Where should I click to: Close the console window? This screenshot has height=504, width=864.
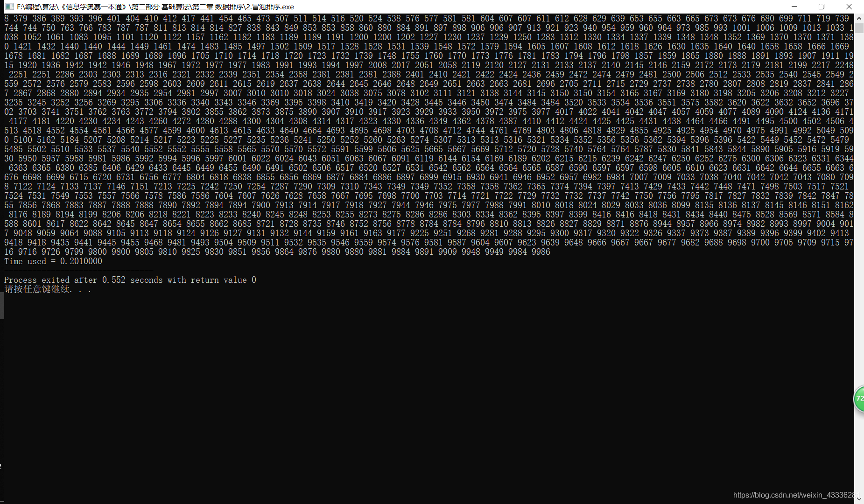point(849,7)
